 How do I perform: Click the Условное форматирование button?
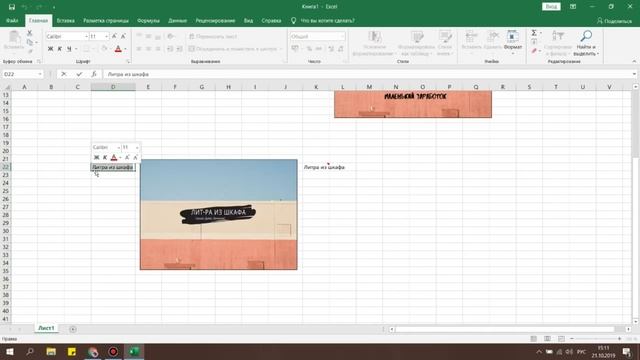pos(374,43)
